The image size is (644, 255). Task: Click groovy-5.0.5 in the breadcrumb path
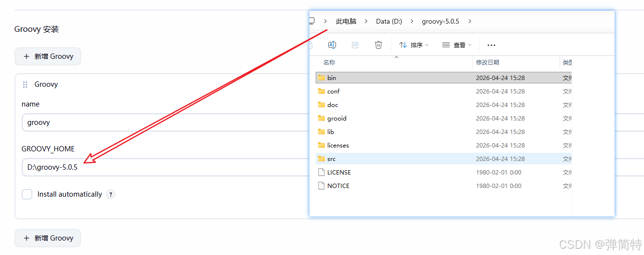(x=440, y=21)
